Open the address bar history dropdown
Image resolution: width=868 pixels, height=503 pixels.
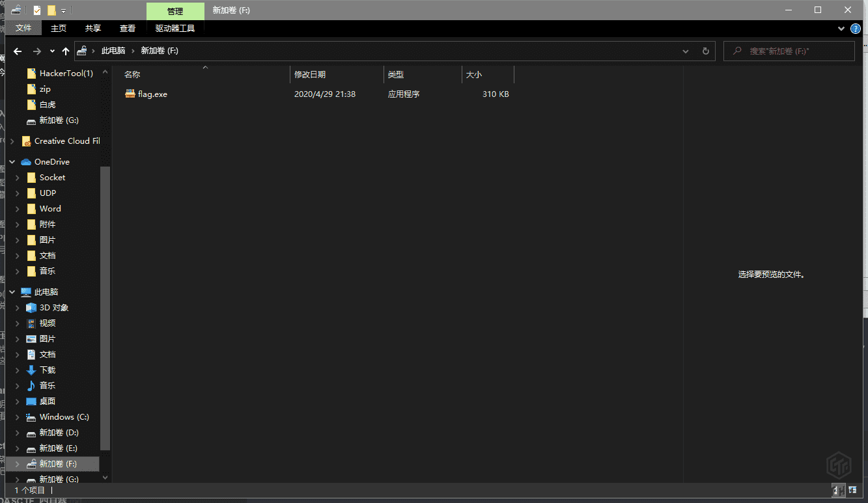pos(686,51)
